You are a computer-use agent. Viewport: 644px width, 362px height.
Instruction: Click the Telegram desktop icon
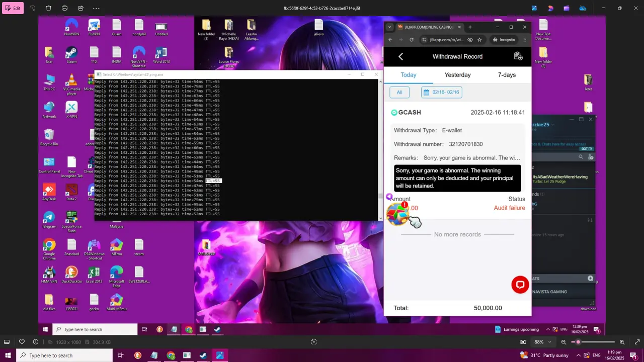pyautogui.click(x=49, y=220)
